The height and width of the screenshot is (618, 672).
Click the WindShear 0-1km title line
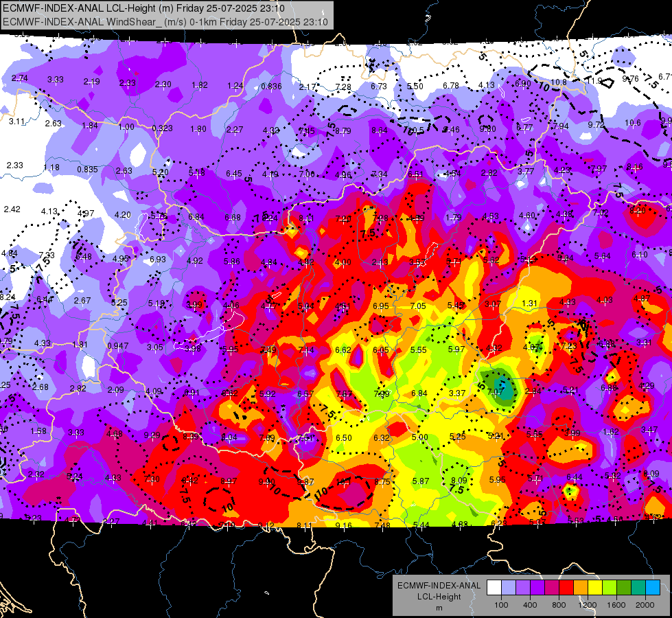[x=165, y=22]
